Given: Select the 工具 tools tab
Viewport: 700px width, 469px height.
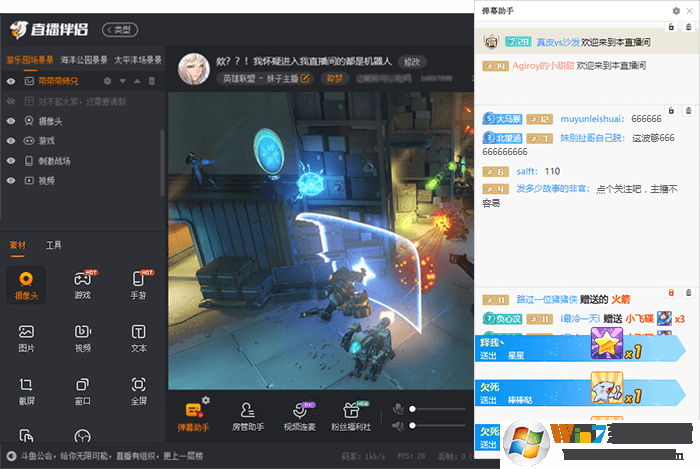Looking at the screenshot, I should point(54,245).
